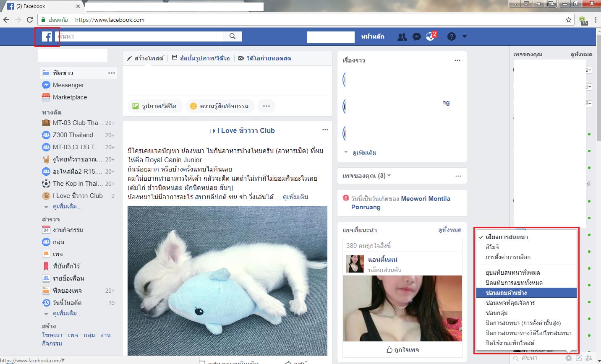The height and width of the screenshot is (364, 601).
Task: Click the new message compose icon in chat bar
Action: click(x=579, y=358)
